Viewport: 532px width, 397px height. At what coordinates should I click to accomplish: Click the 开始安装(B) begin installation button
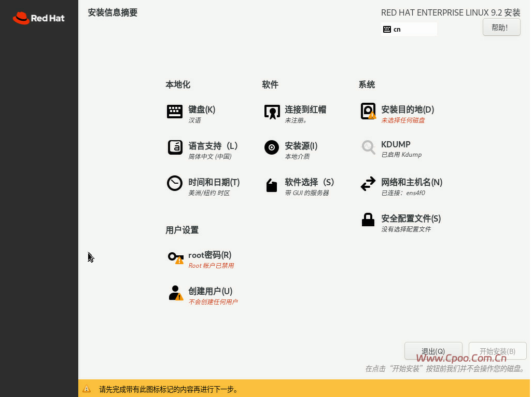coord(497,351)
